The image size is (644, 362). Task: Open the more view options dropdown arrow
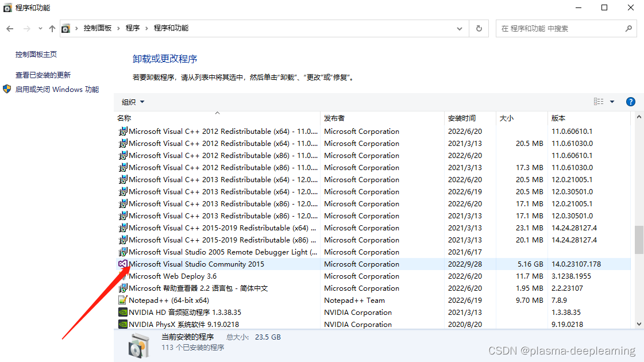coord(612,102)
